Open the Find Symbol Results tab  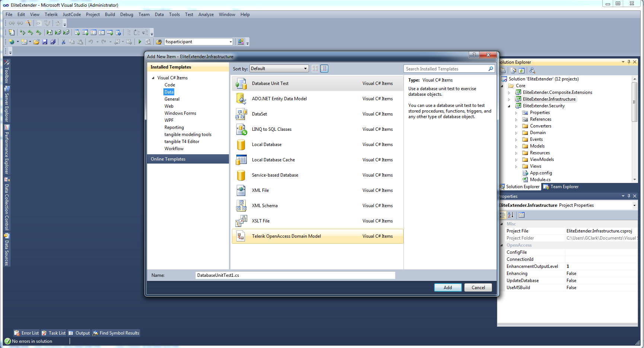pyautogui.click(x=116, y=333)
